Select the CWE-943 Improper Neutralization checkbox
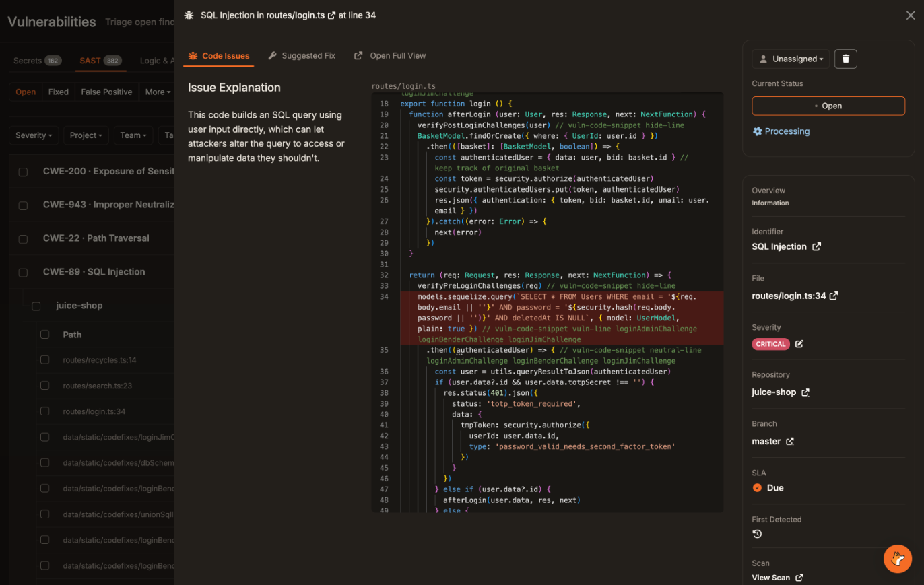This screenshot has height=585, width=924. click(23, 205)
